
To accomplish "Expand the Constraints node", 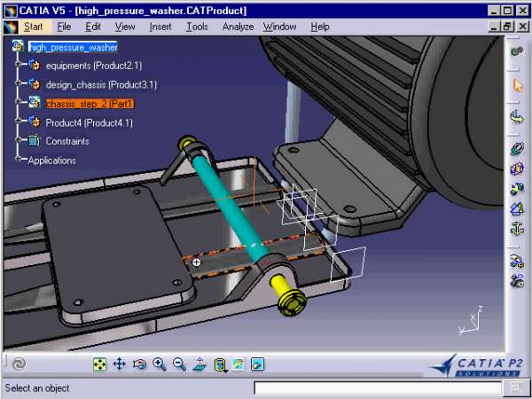I will click(x=17, y=139).
